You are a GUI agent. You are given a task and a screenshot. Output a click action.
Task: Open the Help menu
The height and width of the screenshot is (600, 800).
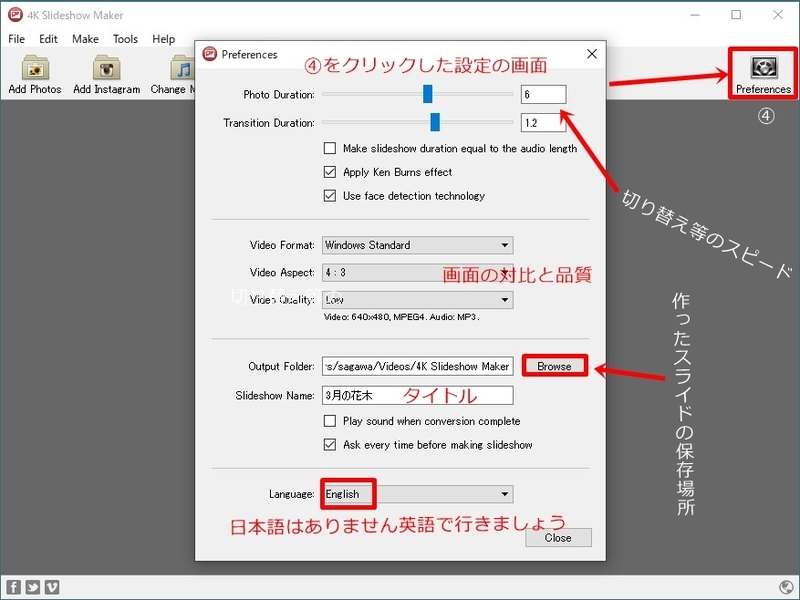tap(163, 39)
